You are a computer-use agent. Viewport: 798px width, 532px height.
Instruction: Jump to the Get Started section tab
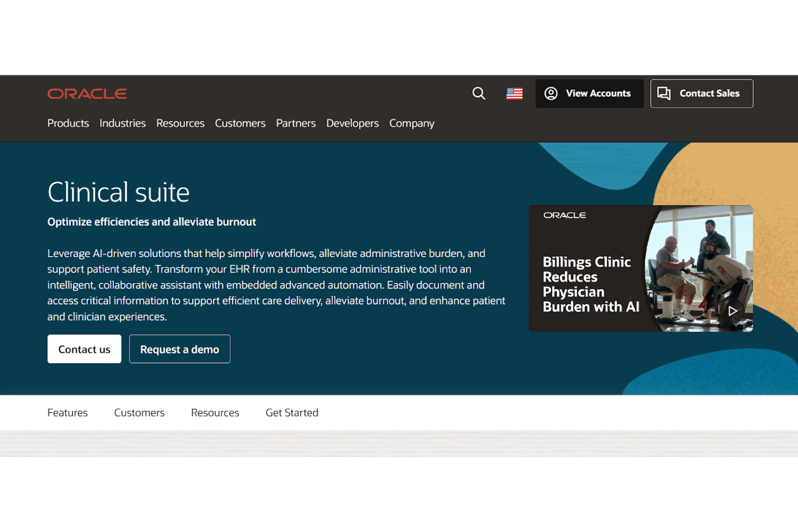click(292, 413)
